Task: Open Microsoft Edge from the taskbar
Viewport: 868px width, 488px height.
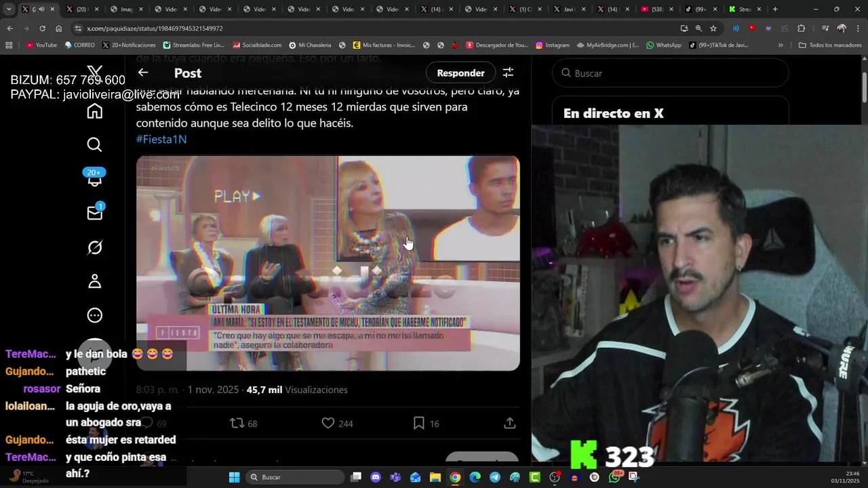Action: click(475, 477)
